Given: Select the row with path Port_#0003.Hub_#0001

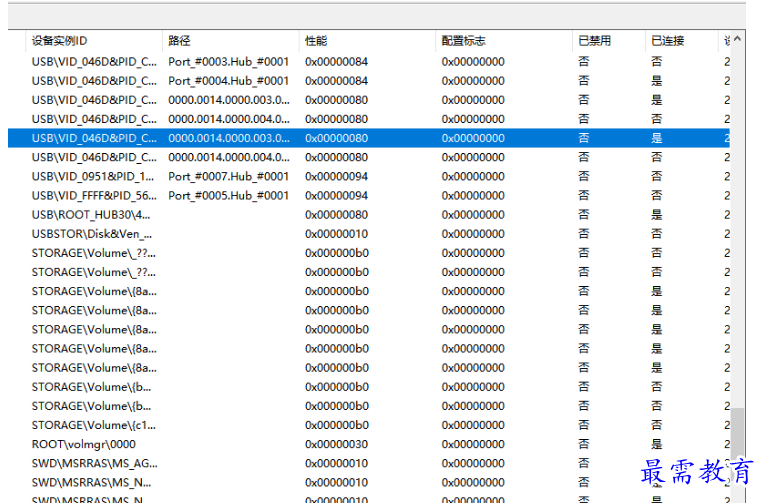Looking at the screenshot, I should 369,62.
